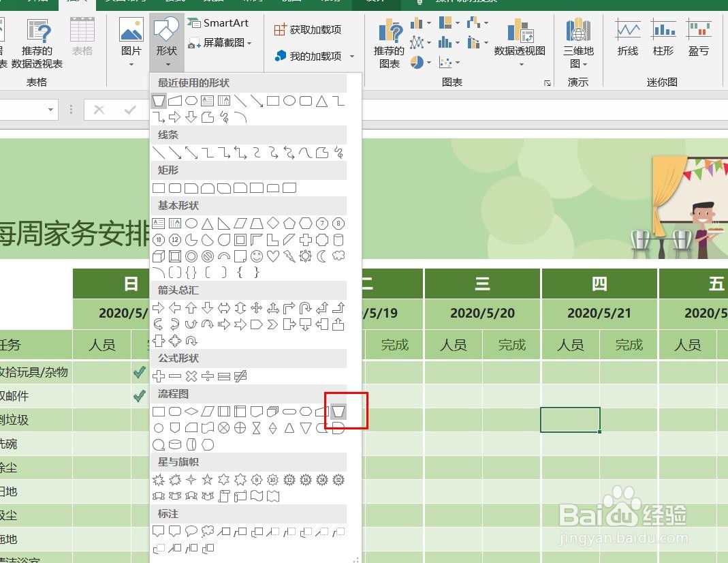Insert a column chart icon

tap(417, 22)
